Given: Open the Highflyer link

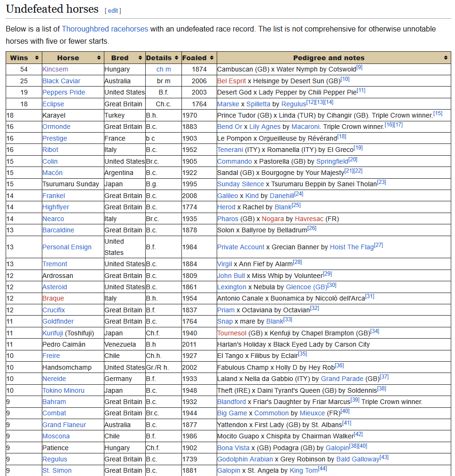Looking at the screenshot, I should (x=56, y=207).
